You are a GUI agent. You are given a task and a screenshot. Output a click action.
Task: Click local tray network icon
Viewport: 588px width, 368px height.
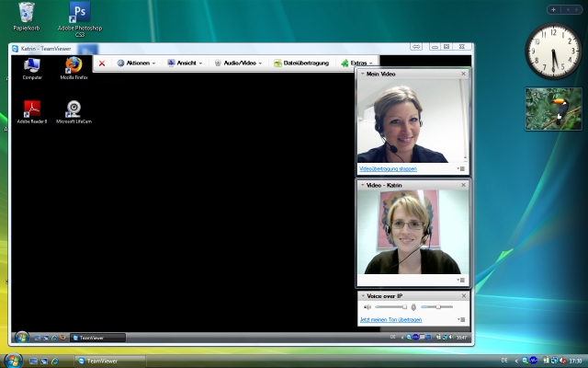[x=554, y=361]
